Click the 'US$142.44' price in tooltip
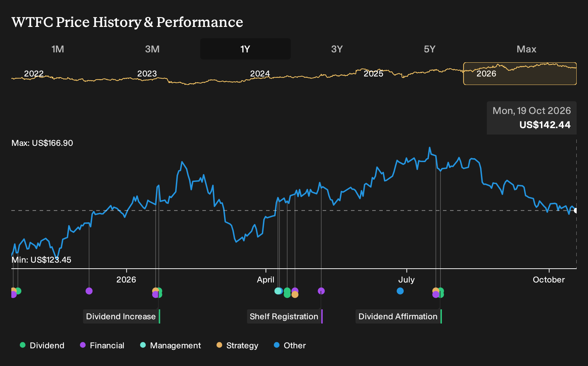The image size is (588, 366). point(545,125)
